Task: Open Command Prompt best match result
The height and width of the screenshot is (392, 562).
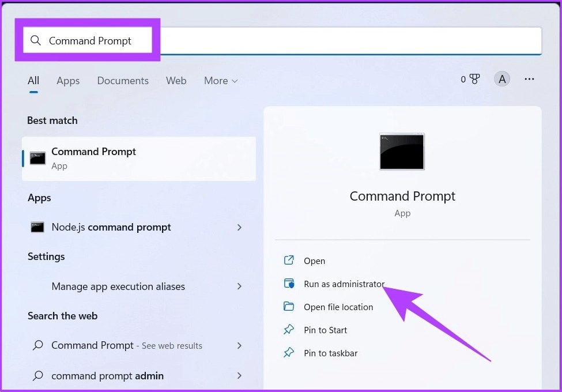Action: point(139,159)
